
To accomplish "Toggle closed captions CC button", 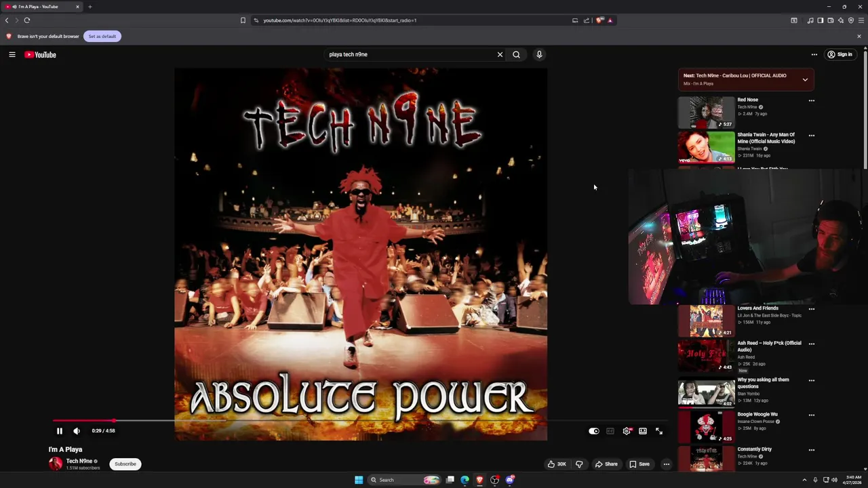I will click(x=610, y=431).
